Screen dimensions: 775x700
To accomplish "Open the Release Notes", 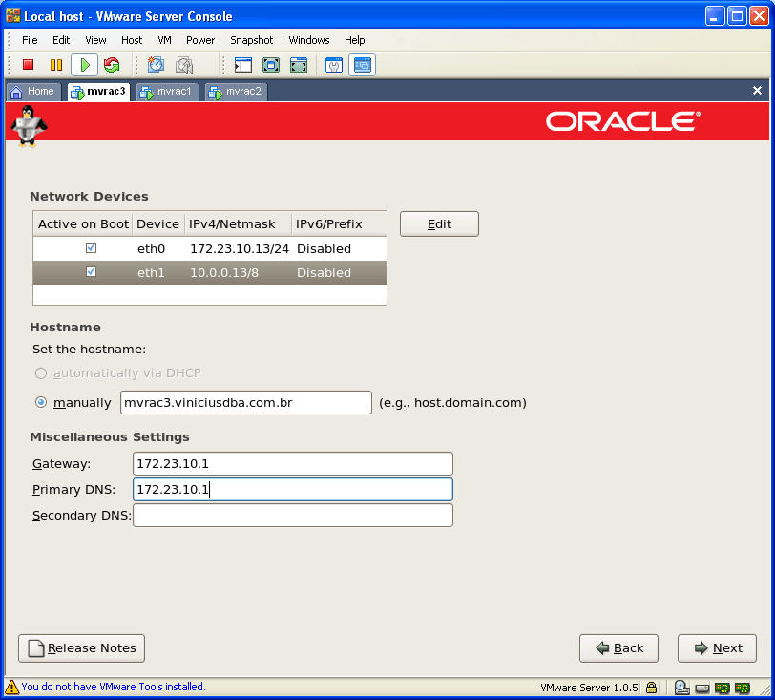I will click(x=82, y=647).
